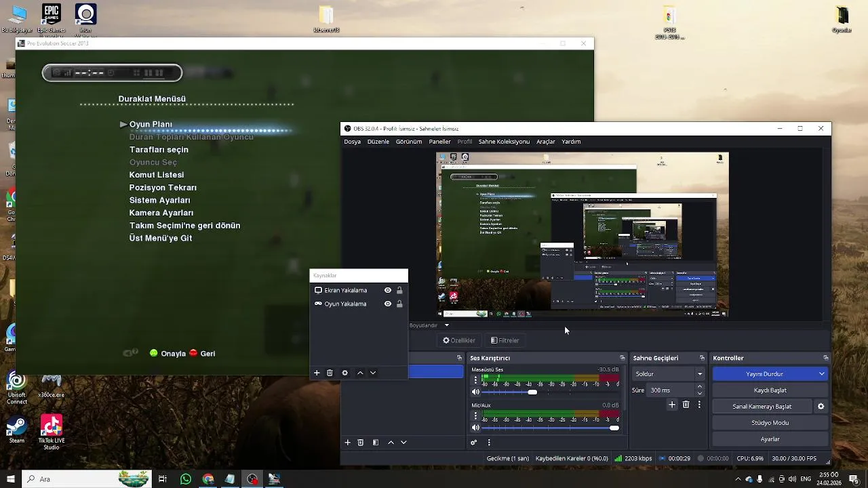Pop out Sahne Geçişleri dock
Screen dimensions: 868x488
click(702, 358)
